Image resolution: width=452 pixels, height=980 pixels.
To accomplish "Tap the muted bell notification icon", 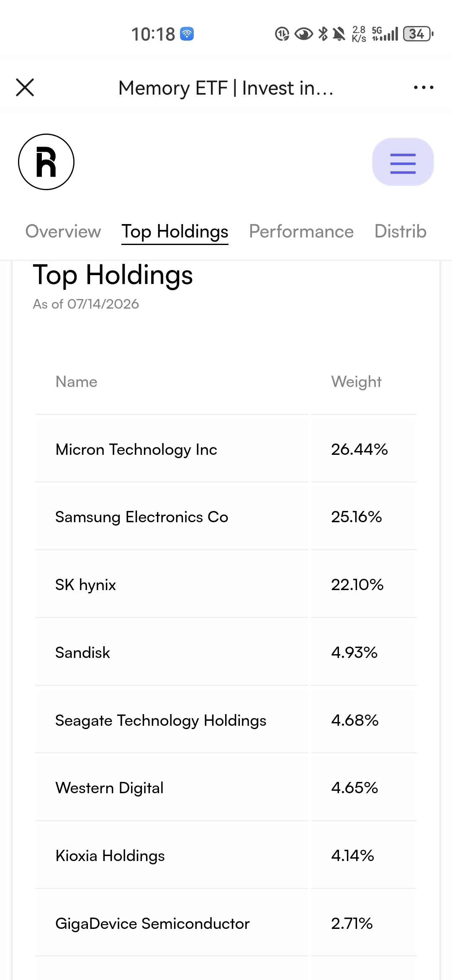I will point(339,34).
